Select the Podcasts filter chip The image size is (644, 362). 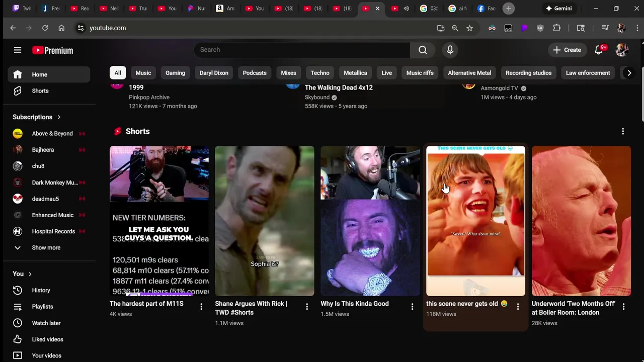255,73
